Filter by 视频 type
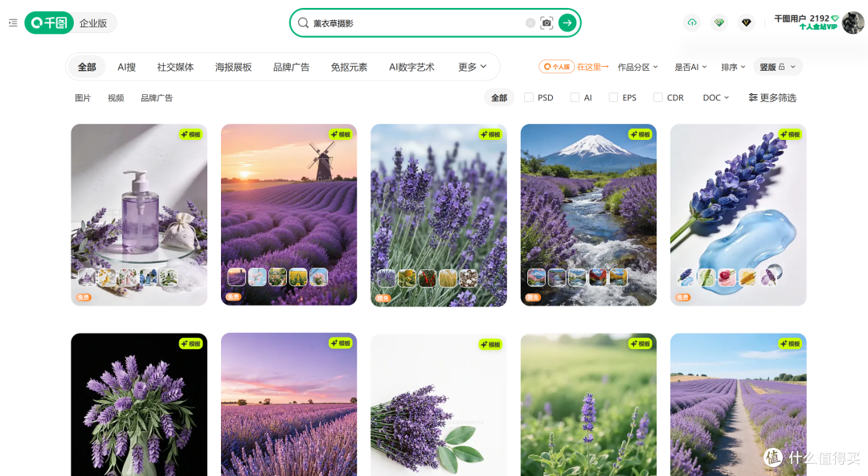Image resolution: width=868 pixels, height=476 pixels. pyautogui.click(x=116, y=97)
